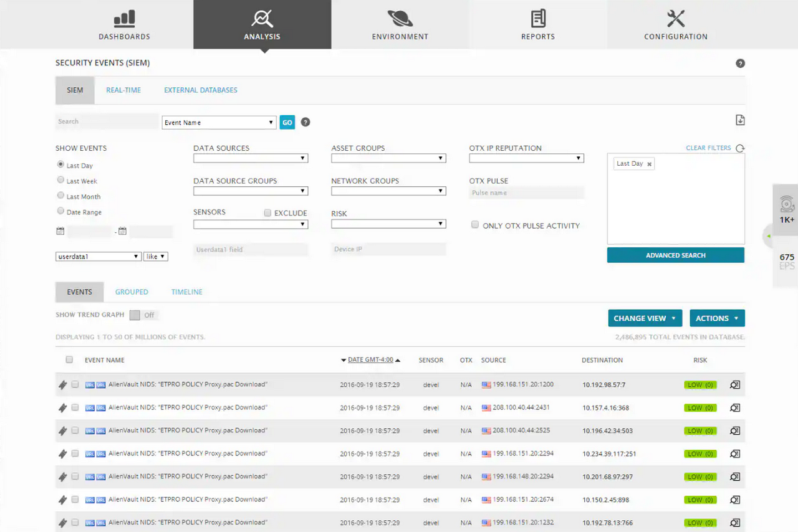Select the Last Week radio button
This screenshot has width=798, height=532.
click(x=60, y=180)
